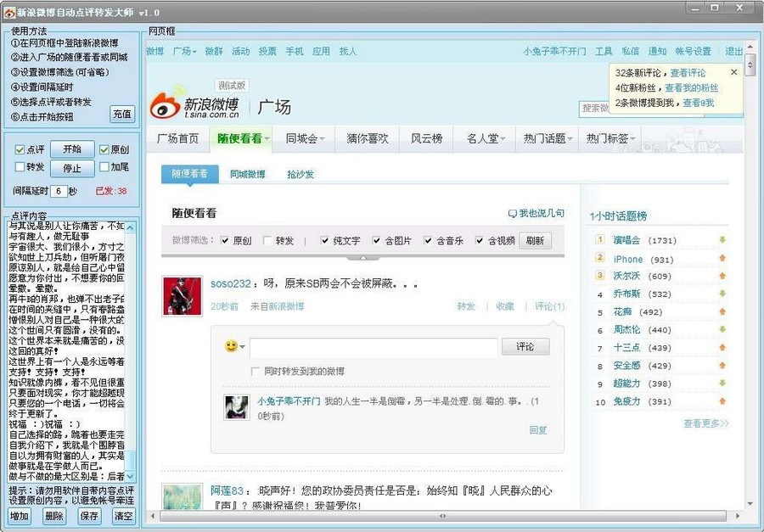This screenshot has height=532, width=764.
Task: Click the 查看更多>> link
Action: (x=706, y=423)
